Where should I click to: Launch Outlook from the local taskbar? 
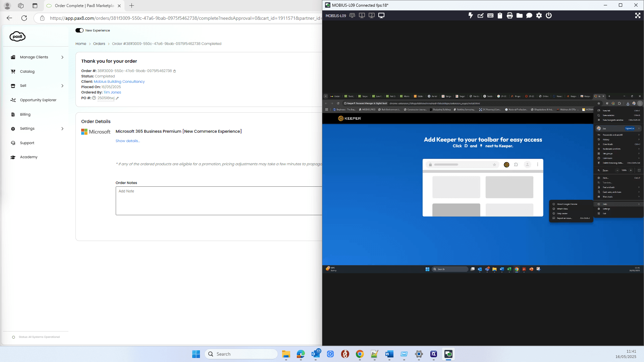[316, 354]
